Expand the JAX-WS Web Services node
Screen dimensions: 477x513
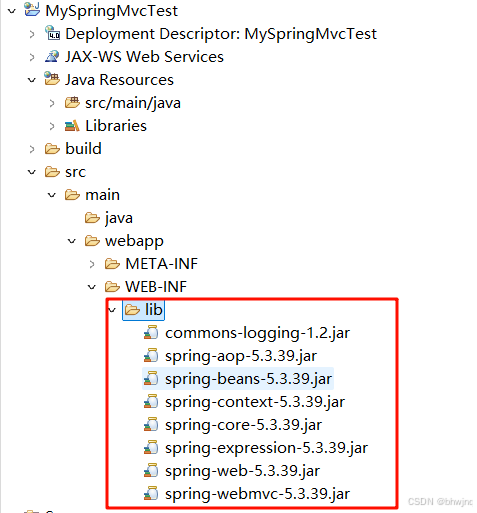click(32, 57)
